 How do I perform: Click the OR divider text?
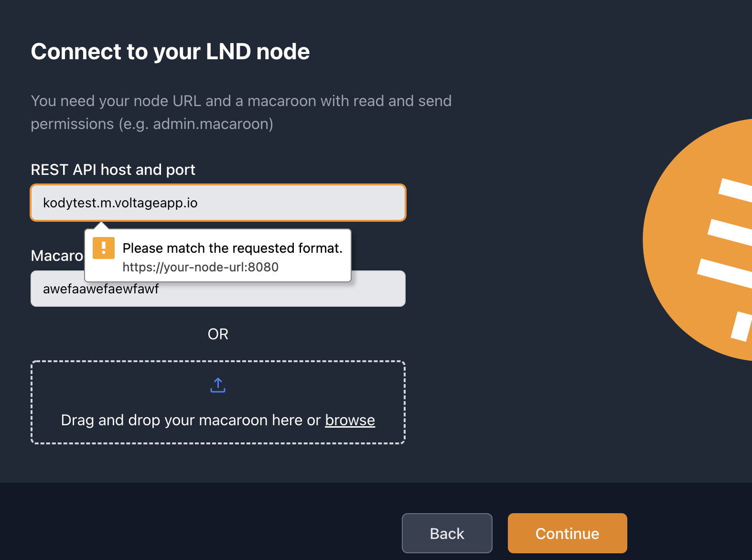(x=218, y=334)
